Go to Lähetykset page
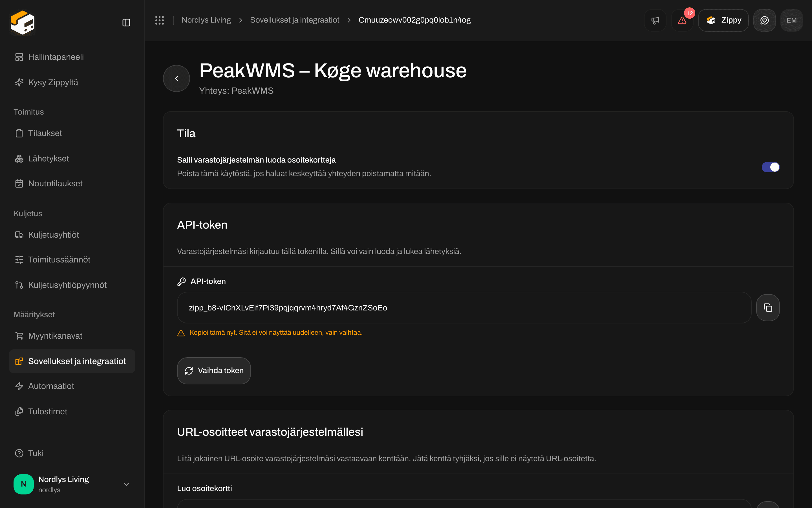 tap(72, 158)
